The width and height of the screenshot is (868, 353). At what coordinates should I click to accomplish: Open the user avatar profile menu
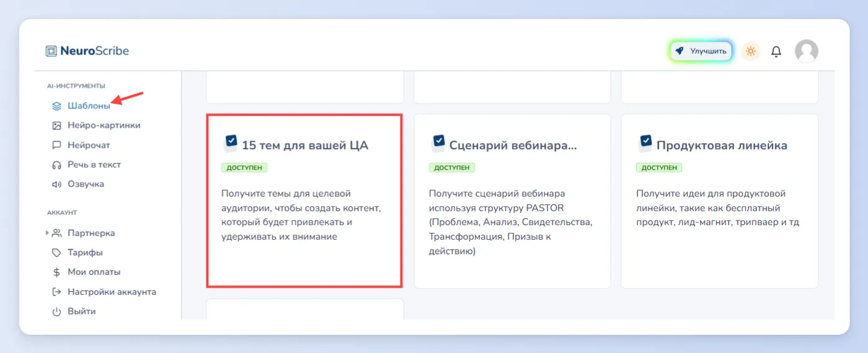tap(807, 51)
